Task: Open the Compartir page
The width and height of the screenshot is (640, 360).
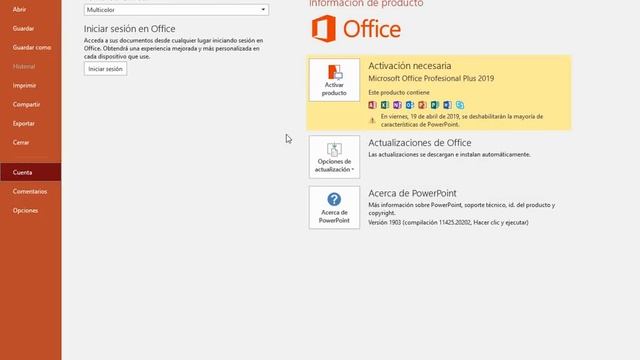Action: coord(26,104)
